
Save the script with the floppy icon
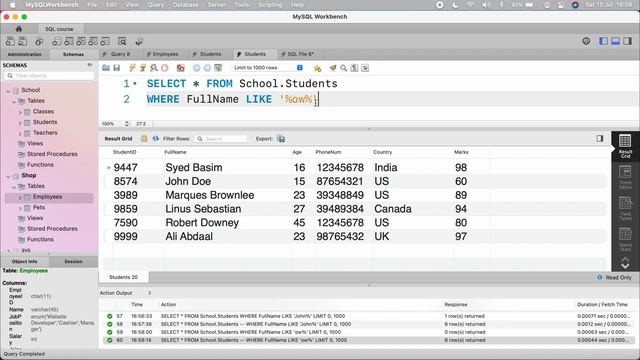(x=117, y=68)
